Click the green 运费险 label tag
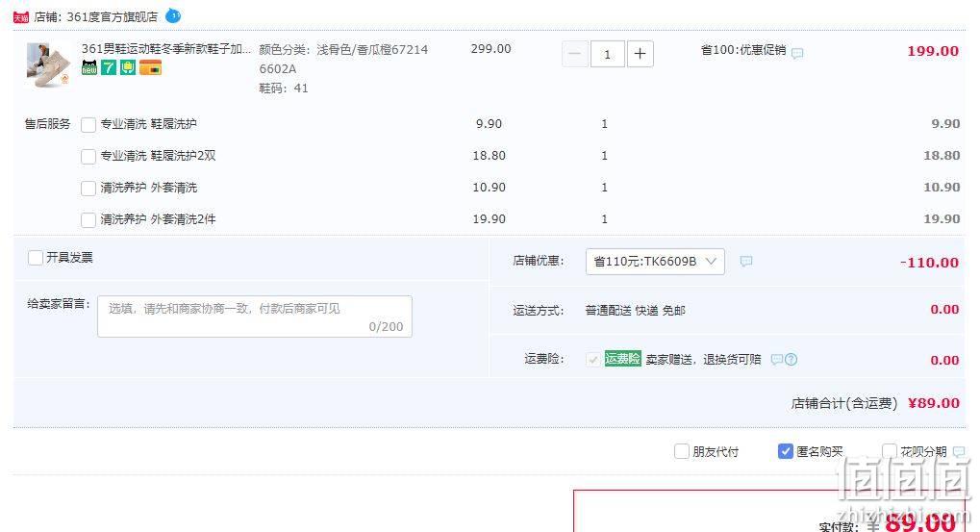 click(622, 359)
